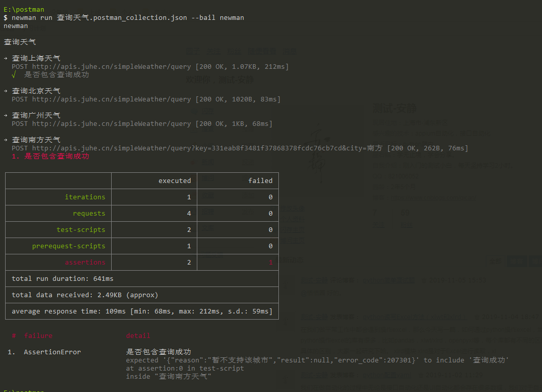This screenshot has width=542, height=392.
Task: Click the calendar icon beside date 2019-11-05
Action: (x=425, y=280)
